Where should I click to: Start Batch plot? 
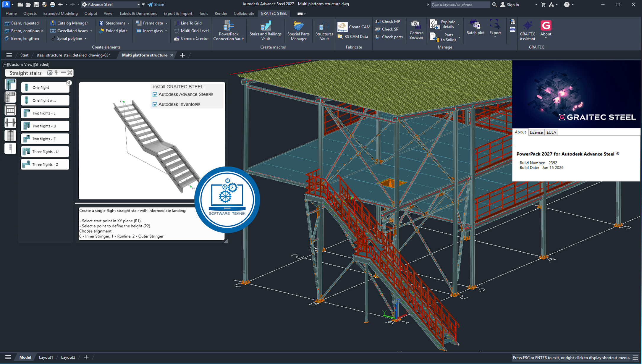475,27
